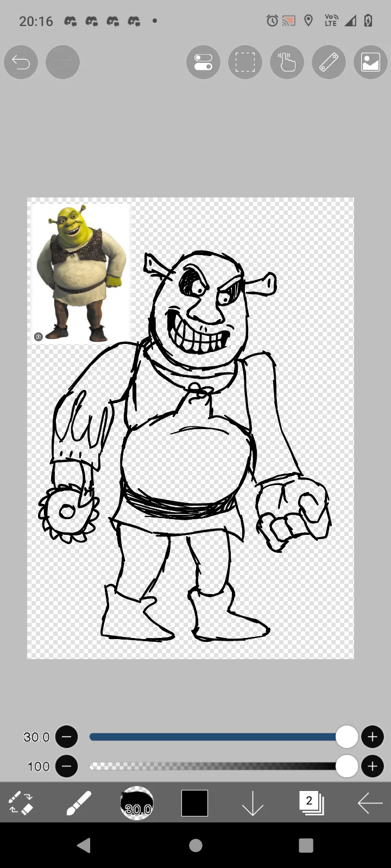Tap the status bar clock 20:16
Screen dimensions: 391x868
coord(36,21)
